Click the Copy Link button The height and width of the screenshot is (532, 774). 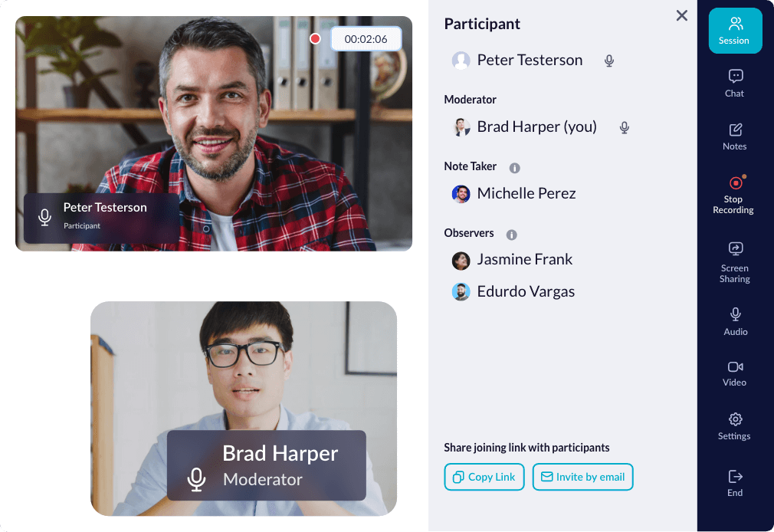click(484, 477)
